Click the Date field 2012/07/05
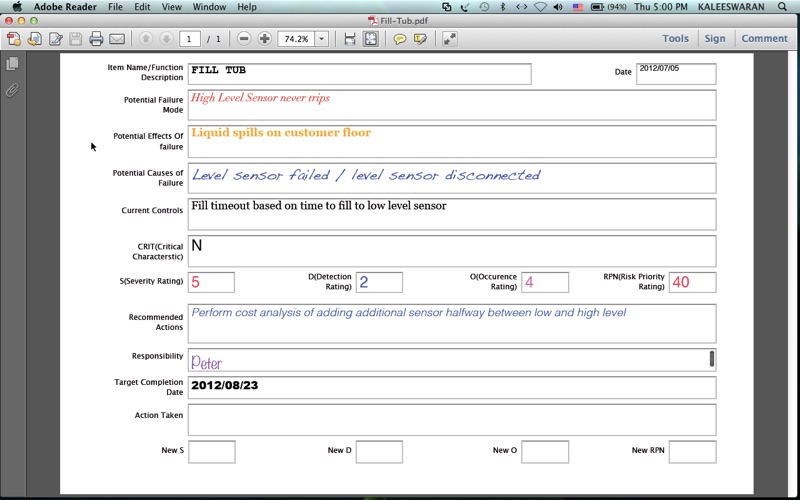 tap(676, 74)
